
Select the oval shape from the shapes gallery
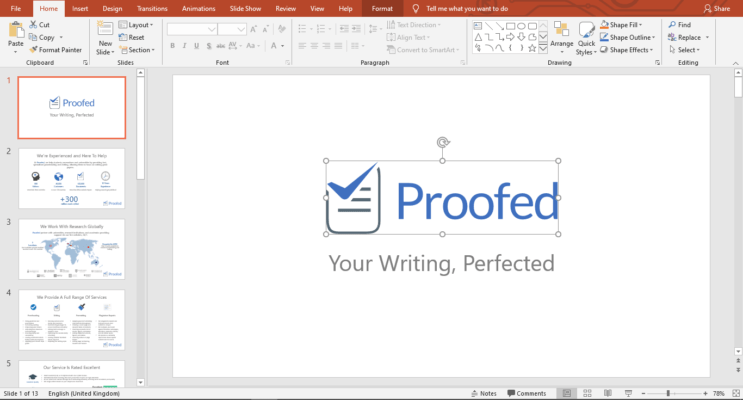click(x=521, y=26)
